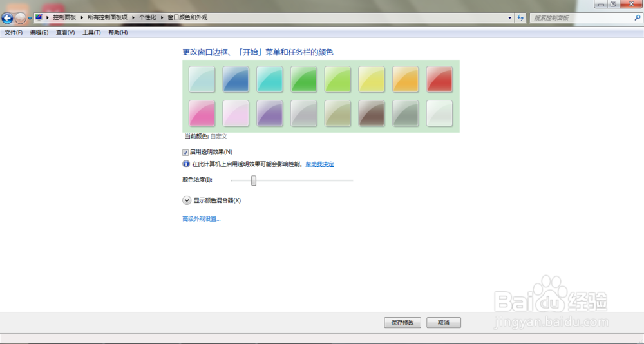Image resolution: width=644 pixels, height=344 pixels.
Task: Select 所有控制面板项 in the breadcrumb
Action: click(108, 17)
